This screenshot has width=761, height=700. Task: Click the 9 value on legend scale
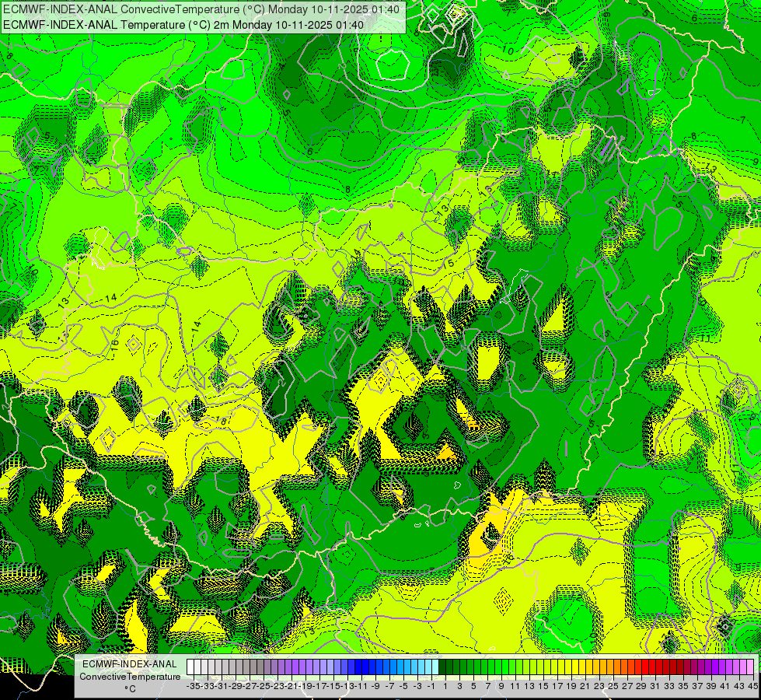coord(501,686)
